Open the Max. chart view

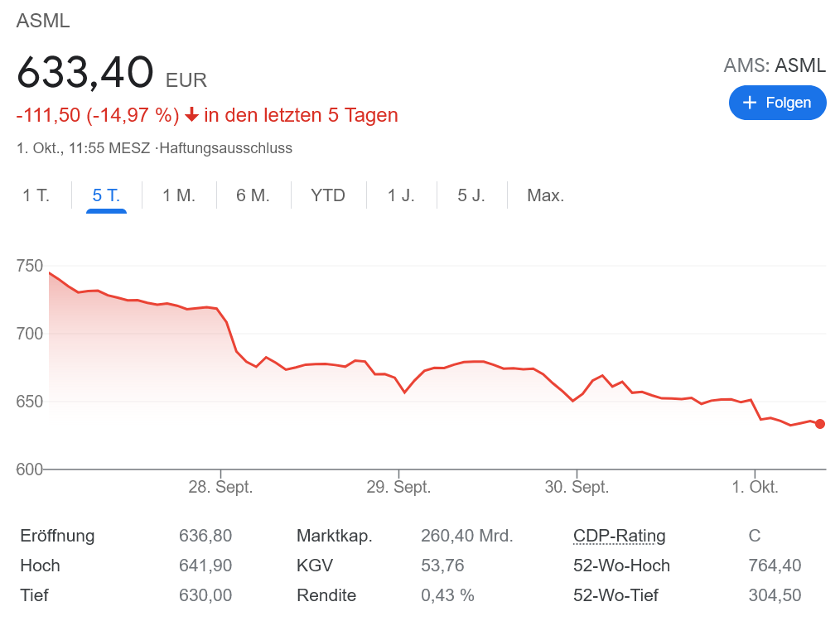(545, 196)
